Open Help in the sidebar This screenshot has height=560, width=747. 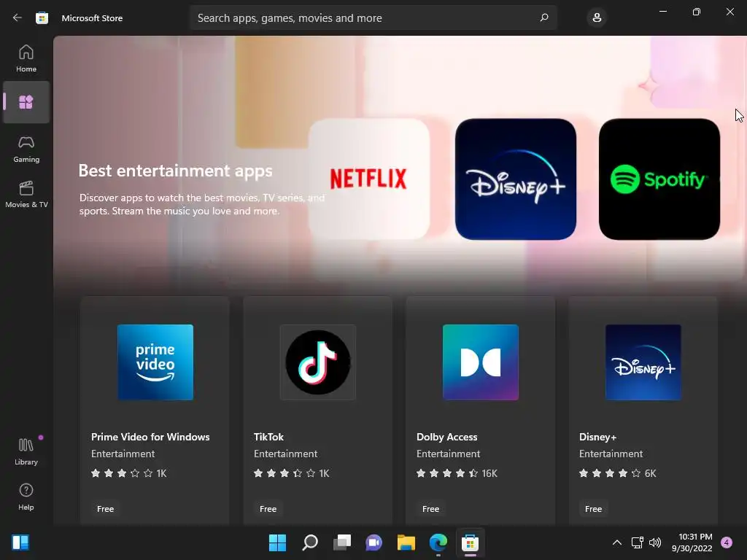tap(26, 497)
